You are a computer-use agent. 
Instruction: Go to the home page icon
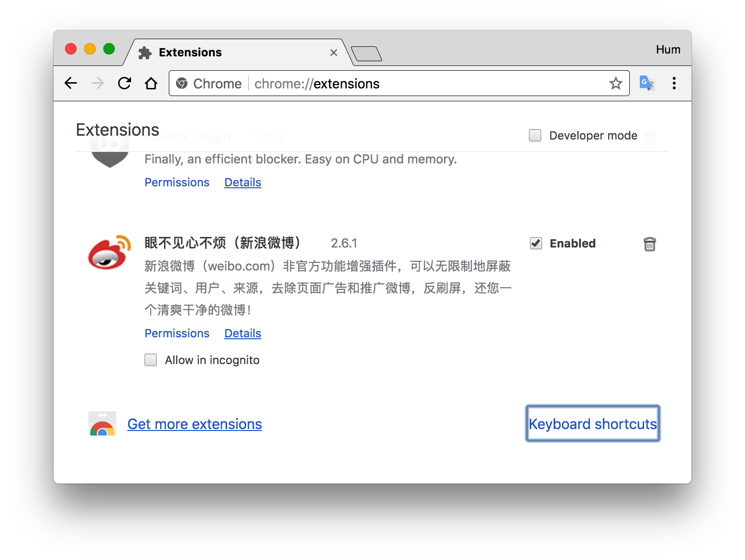(151, 83)
